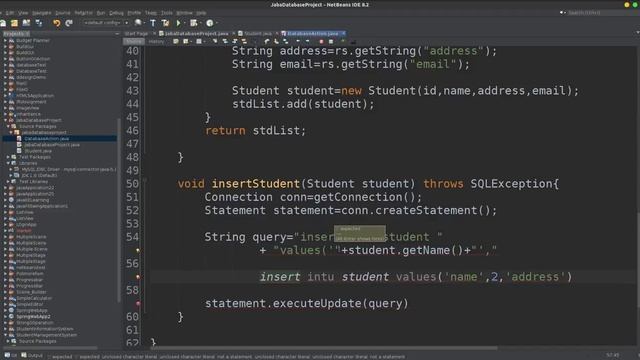Select DatabaseAction.java in project tree
The height and width of the screenshot is (360, 640).
pos(47,139)
